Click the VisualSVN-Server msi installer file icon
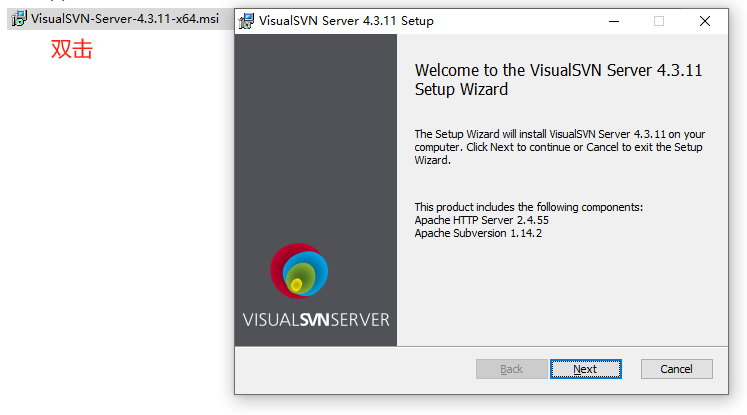The height and width of the screenshot is (415, 747). tap(19, 19)
